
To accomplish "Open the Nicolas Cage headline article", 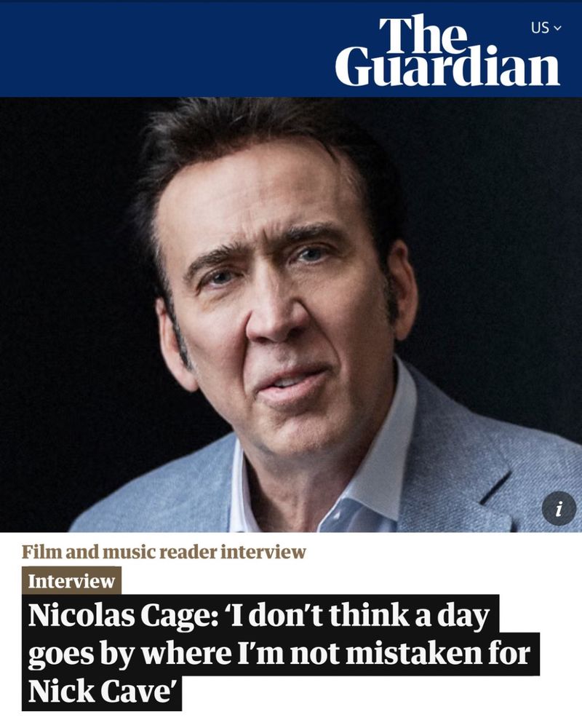I will coord(280,652).
